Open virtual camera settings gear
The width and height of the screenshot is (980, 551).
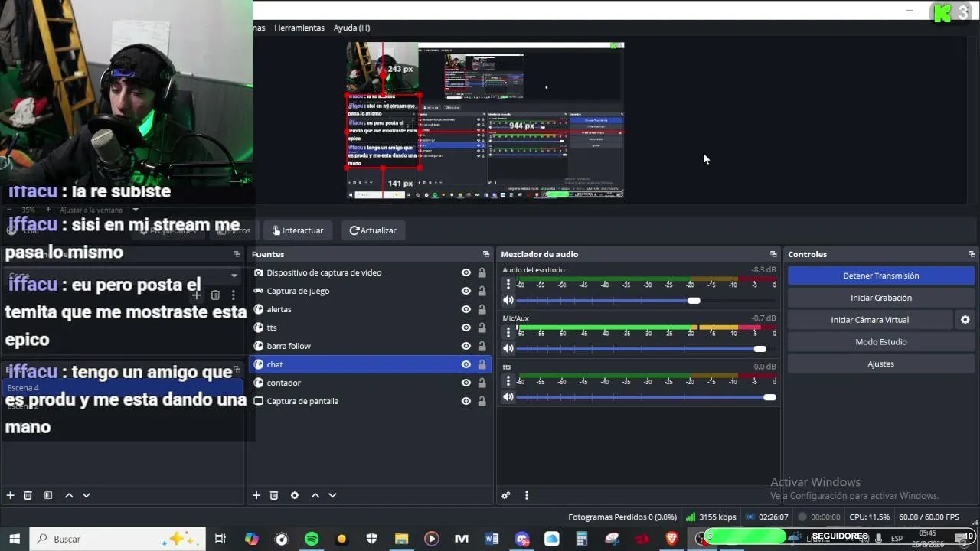coord(965,320)
